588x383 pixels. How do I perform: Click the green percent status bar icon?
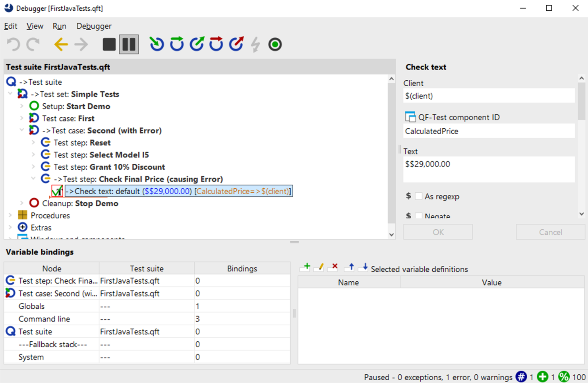pyautogui.click(x=564, y=377)
